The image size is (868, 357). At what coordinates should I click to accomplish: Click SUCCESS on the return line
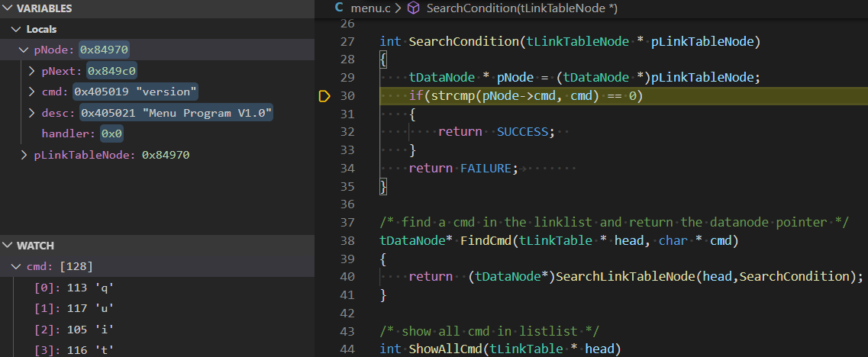(x=523, y=132)
